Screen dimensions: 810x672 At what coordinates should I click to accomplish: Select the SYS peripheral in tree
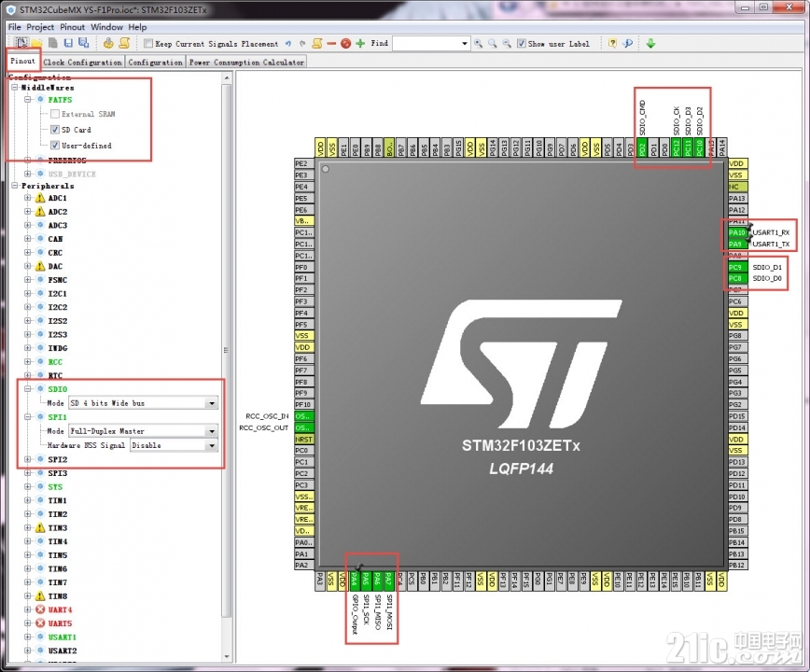[x=55, y=486]
